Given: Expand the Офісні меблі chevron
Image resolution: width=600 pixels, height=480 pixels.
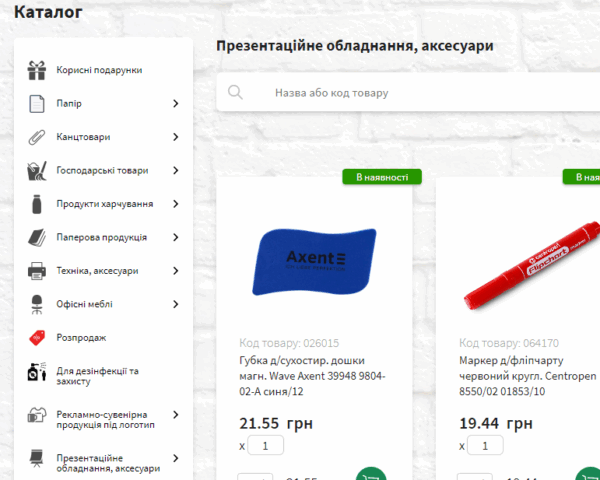Looking at the screenshot, I should tap(176, 304).
